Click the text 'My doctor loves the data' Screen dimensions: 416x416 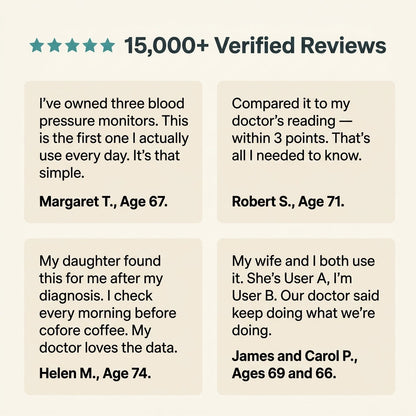[108, 339]
